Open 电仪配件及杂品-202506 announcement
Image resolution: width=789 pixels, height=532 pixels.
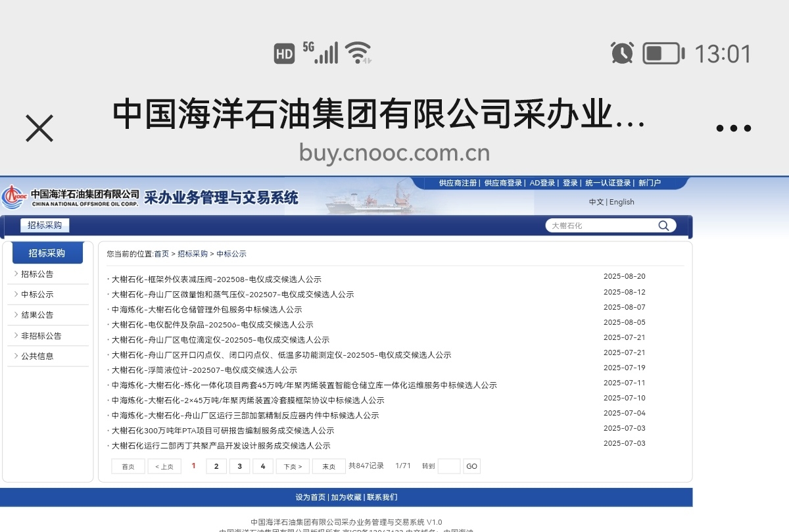tap(212, 325)
